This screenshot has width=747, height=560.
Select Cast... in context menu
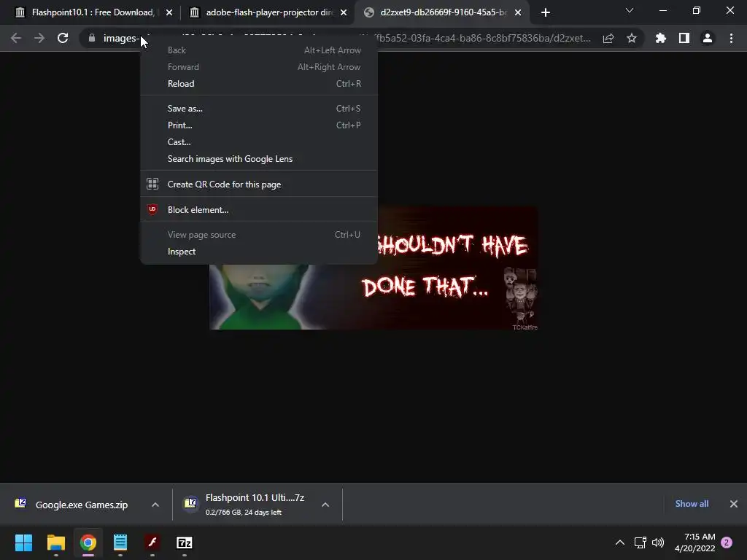click(x=259, y=142)
